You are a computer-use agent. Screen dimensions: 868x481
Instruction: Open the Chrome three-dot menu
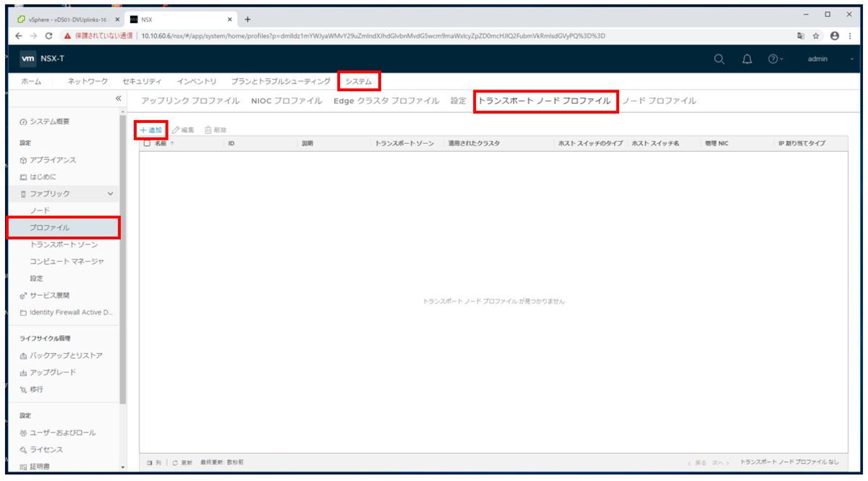(850, 35)
